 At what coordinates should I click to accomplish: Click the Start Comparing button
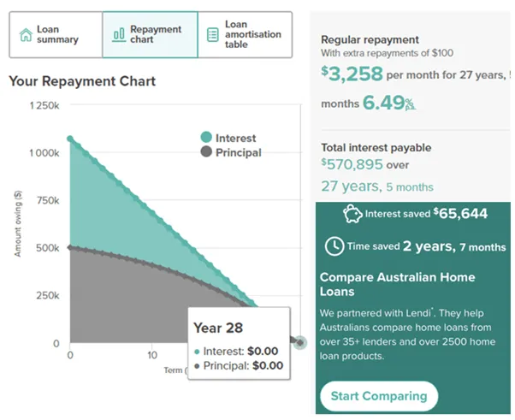[x=379, y=396]
